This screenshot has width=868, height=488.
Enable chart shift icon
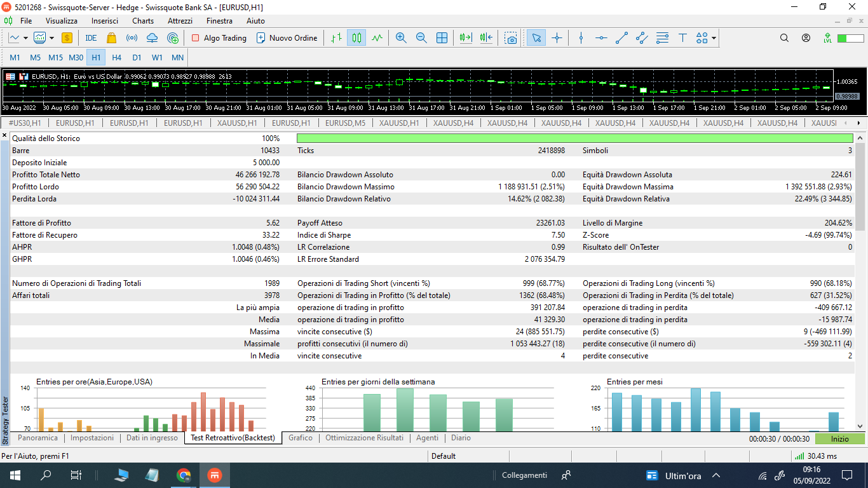click(x=487, y=38)
